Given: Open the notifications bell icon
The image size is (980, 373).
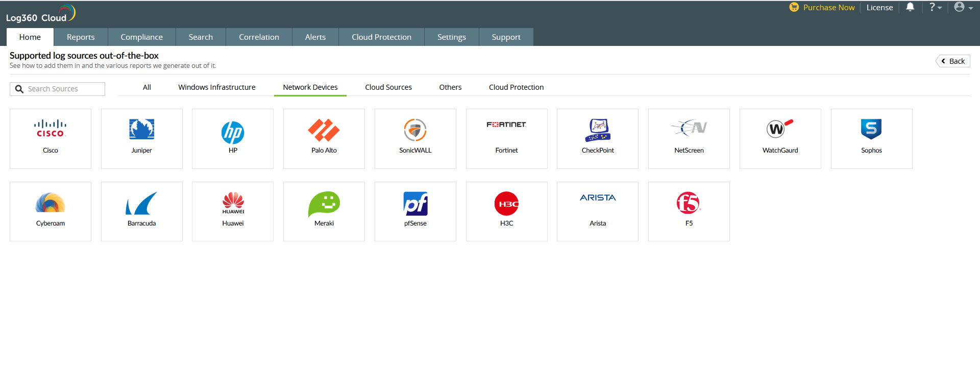Looking at the screenshot, I should point(910,7).
